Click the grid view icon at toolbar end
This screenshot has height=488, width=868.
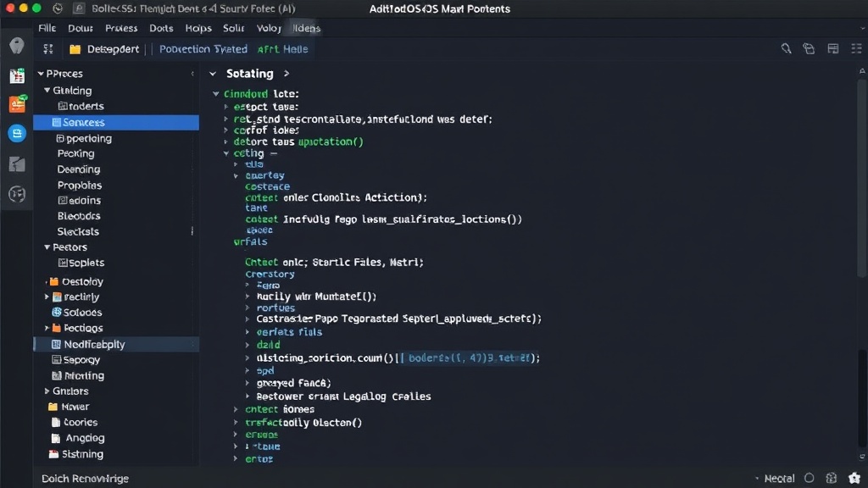[856, 48]
